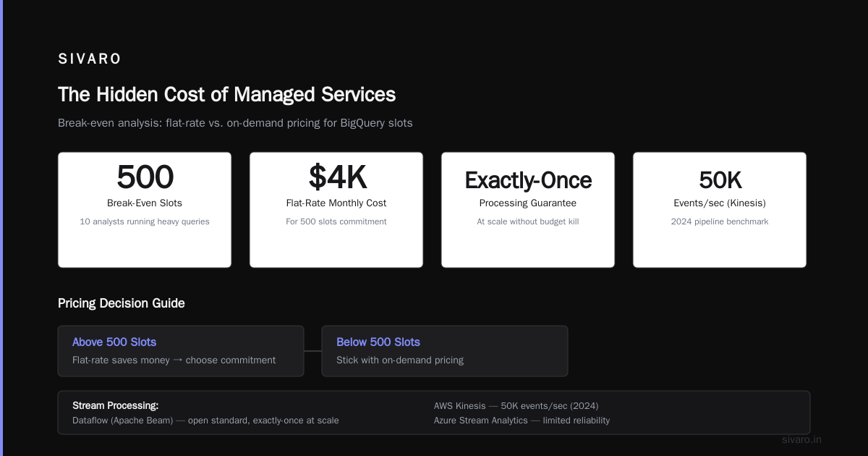The width and height of the screenshot is (868, 456).
Task: Click the 'Break-Even Slots' label
Action: pyautogui.click(x=145, y=203)
